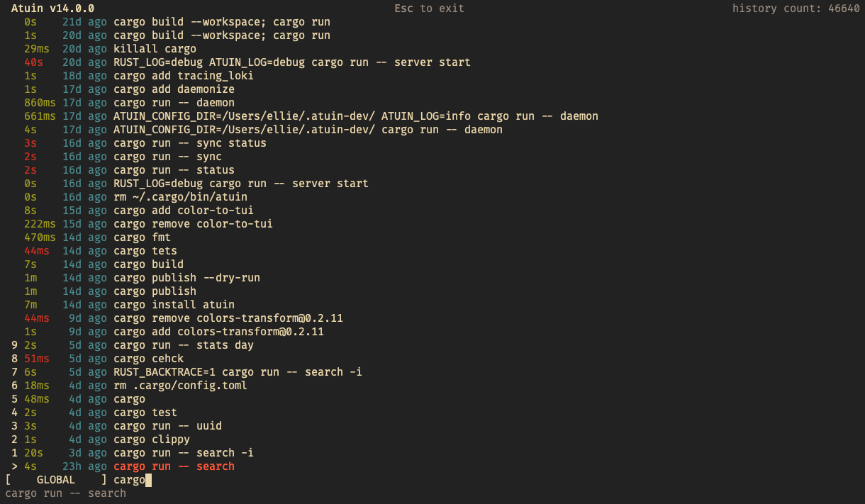Screen dimensions: 865x504
Task: Select the "cargo run -- uuid" history entry
Action: pos(167,426)
